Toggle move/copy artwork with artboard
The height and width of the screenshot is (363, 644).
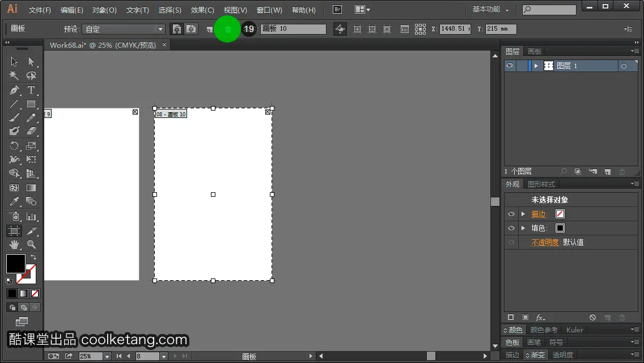[x=340, y=29]
